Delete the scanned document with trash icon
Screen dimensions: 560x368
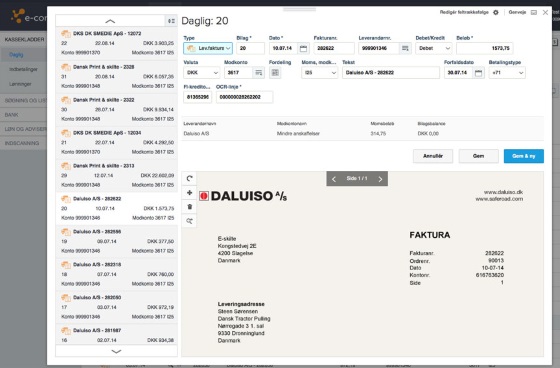189,207
